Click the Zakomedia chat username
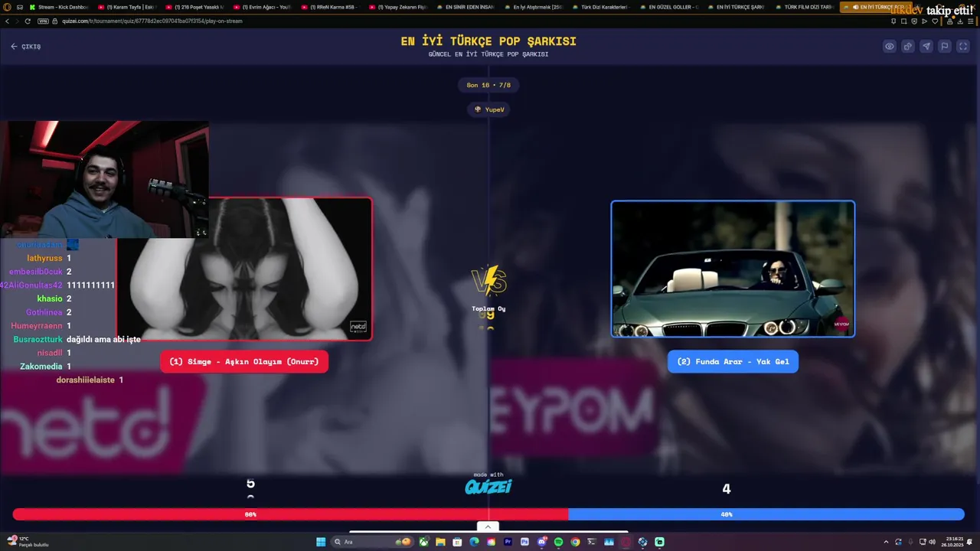 pos(41,367)
